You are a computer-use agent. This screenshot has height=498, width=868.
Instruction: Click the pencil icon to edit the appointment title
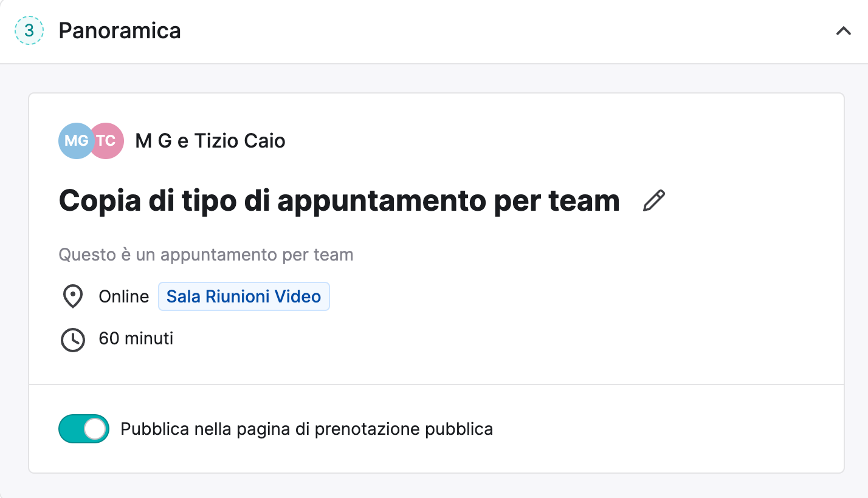point(654,201)
